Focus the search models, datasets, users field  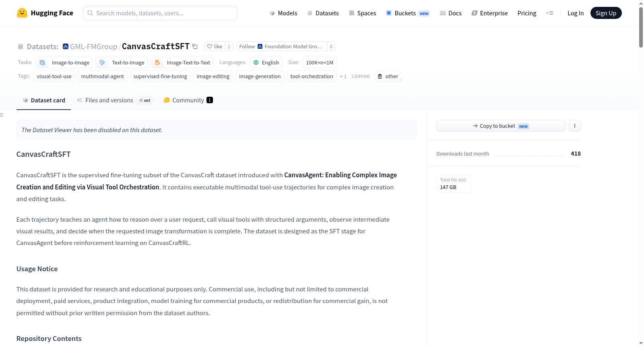click(x=160, y=13)
